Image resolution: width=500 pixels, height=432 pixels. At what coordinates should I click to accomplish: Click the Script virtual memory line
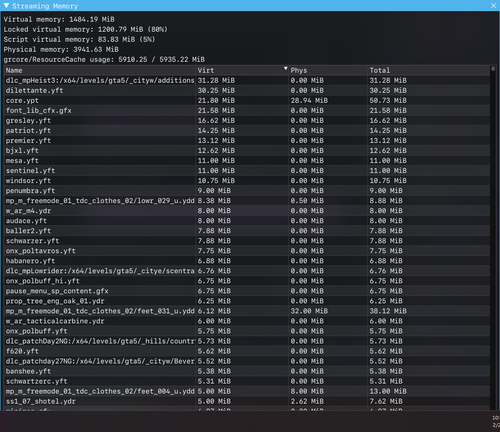tap(79, 39)
